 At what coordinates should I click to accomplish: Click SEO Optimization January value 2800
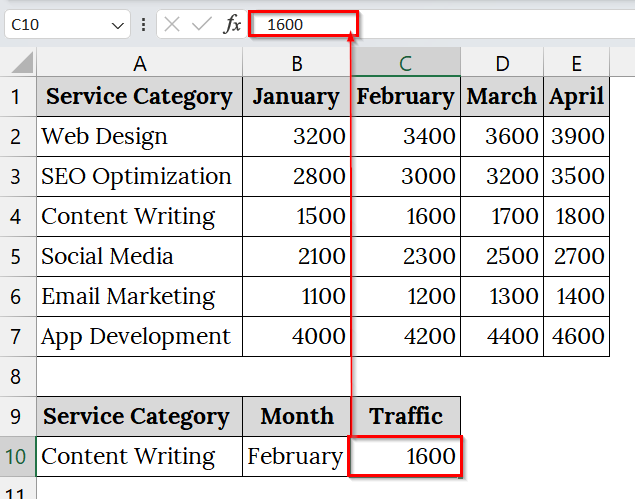point(296,177)
